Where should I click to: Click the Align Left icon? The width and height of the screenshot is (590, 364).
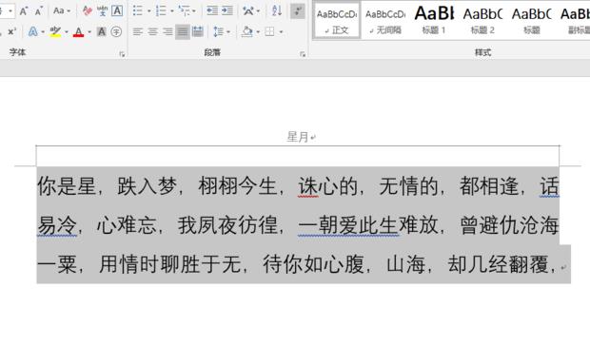[x=138, y=31]
